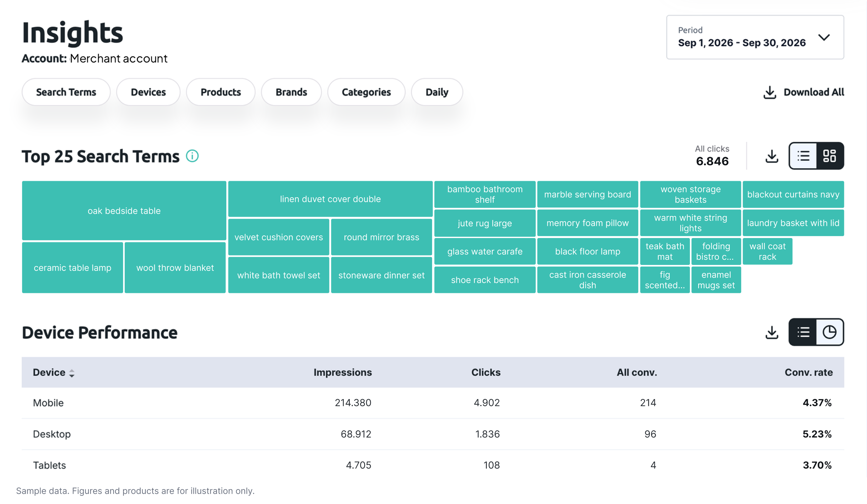Click the Clicks column header

click(x=486, y=372)
